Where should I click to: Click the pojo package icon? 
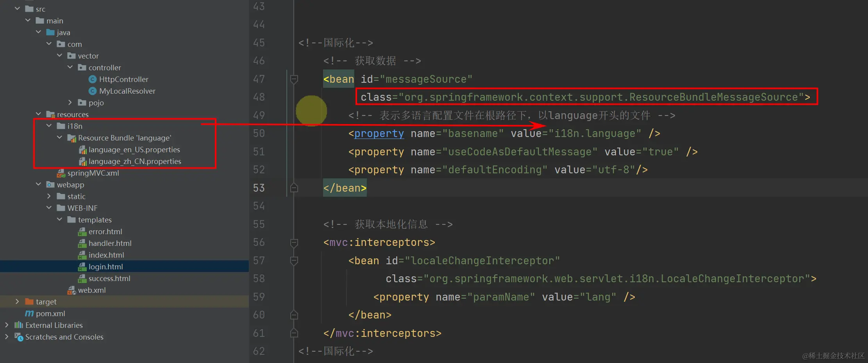(82, 103)
